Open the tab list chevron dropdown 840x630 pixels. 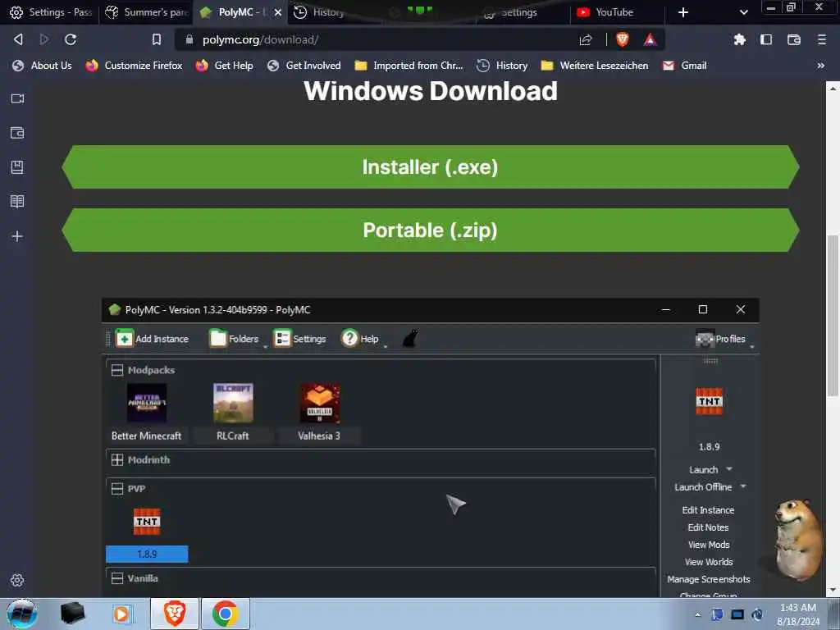(x=743, y=12)
